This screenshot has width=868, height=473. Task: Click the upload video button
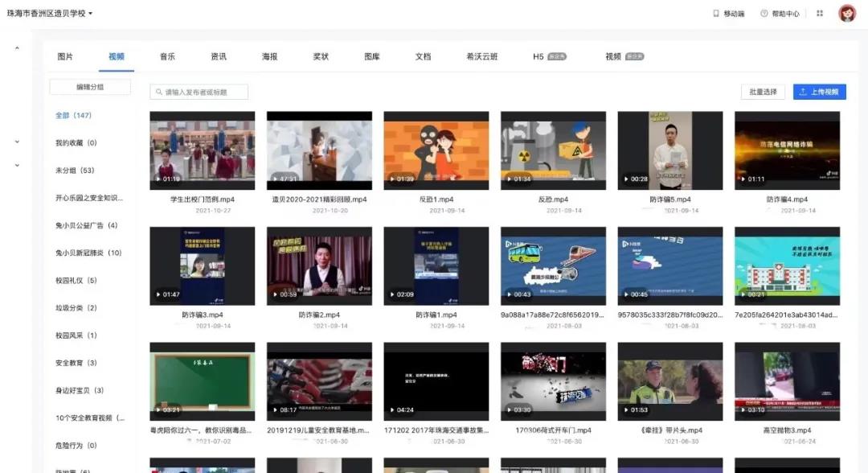tap(819, 92)
